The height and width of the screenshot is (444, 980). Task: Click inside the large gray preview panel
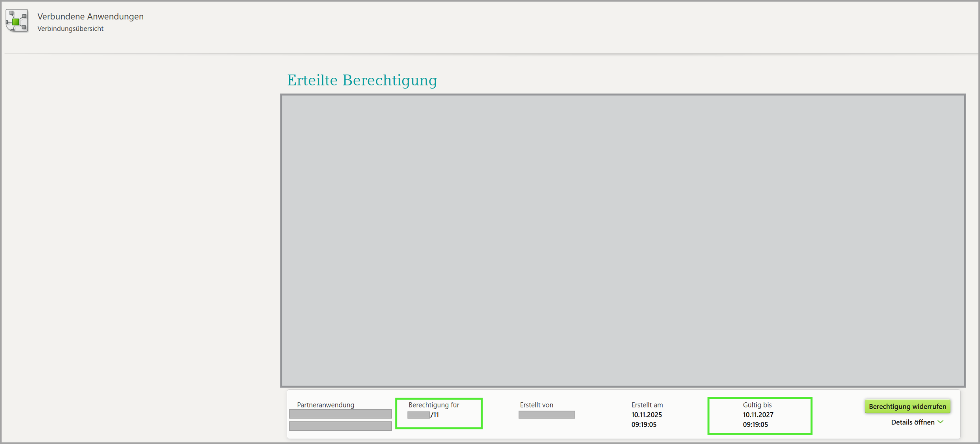(623, 240)
